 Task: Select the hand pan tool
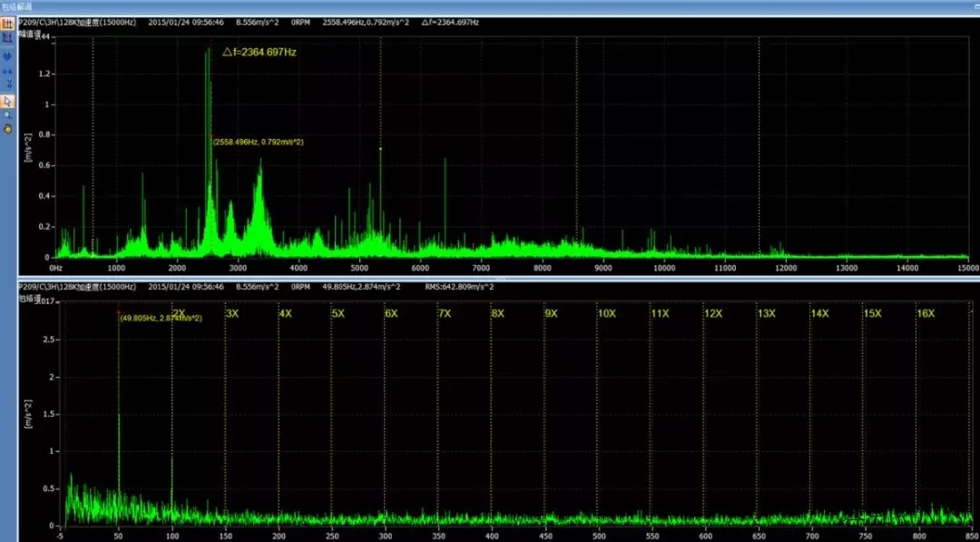[x=7, y=129]
